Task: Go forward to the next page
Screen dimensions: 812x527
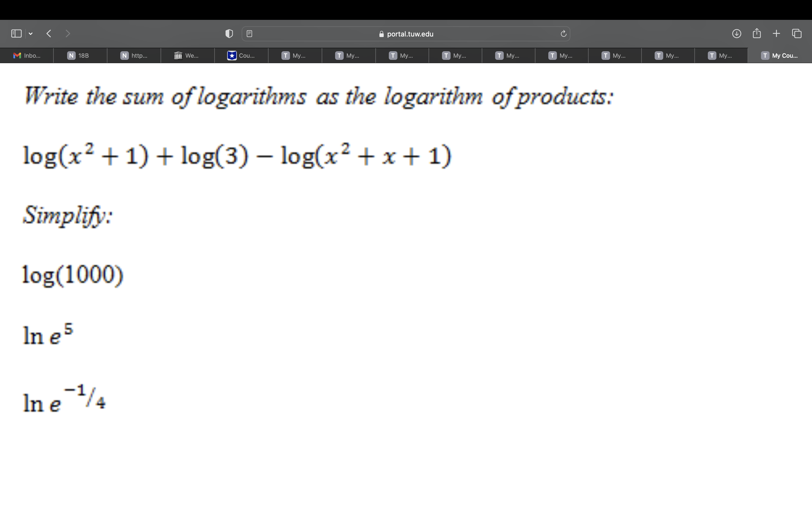Action: (68, 33)
